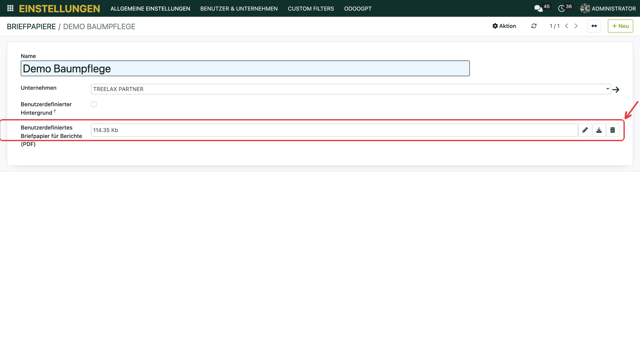Show the Hintergrund help question mark
This screenshot has height=364, width=640.
tap(55, 111)
